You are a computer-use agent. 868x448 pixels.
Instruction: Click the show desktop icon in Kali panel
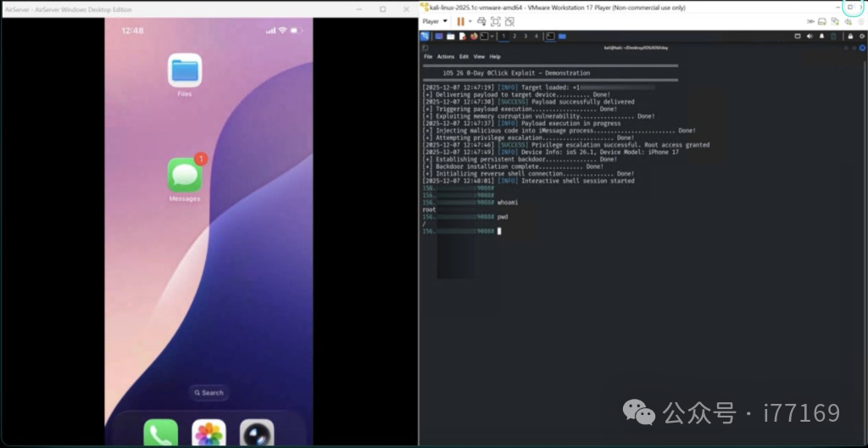pyautogui.click(x=439, y=36)
